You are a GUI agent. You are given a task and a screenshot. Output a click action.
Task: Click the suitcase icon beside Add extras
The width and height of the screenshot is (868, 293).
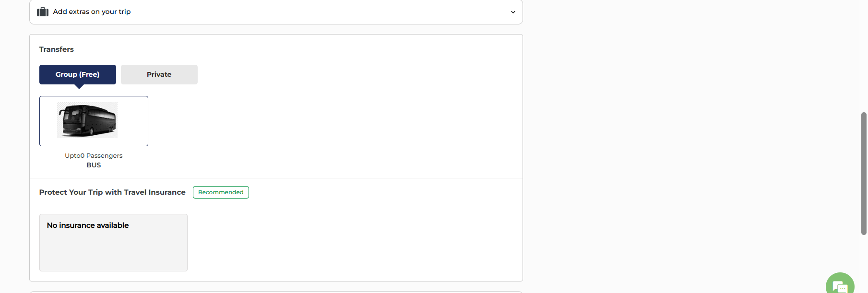(x=43, y=12)
